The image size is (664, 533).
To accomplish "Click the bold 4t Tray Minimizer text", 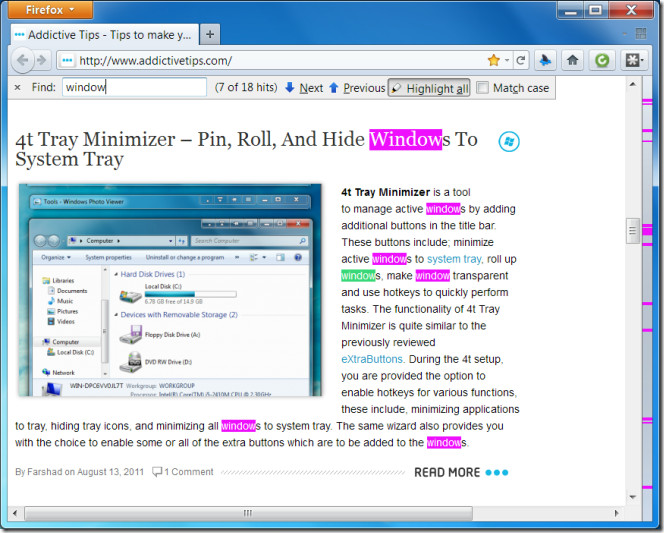I will pos(385,192).
